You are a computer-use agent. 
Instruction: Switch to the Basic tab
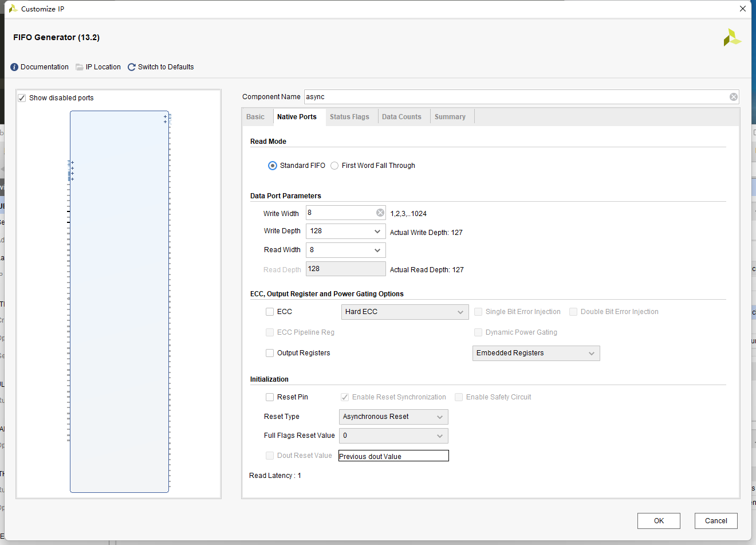pyautogui.click(x=255, y=117)
